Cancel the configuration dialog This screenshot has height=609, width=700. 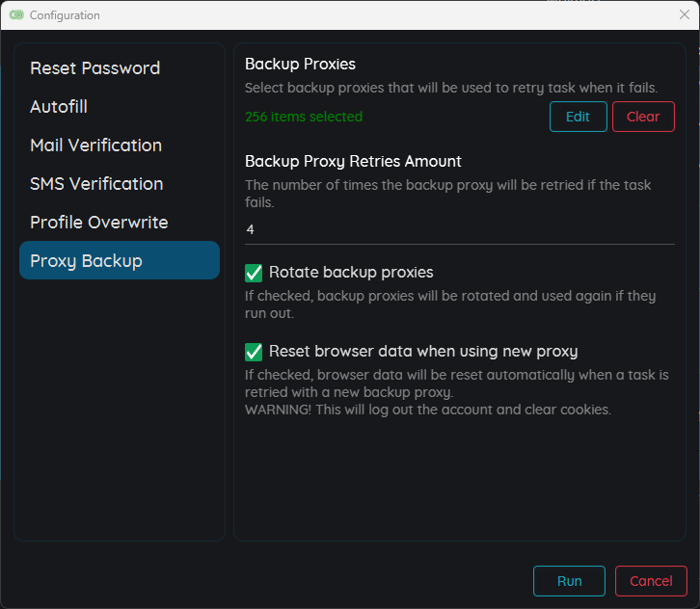tap(651, 581)
